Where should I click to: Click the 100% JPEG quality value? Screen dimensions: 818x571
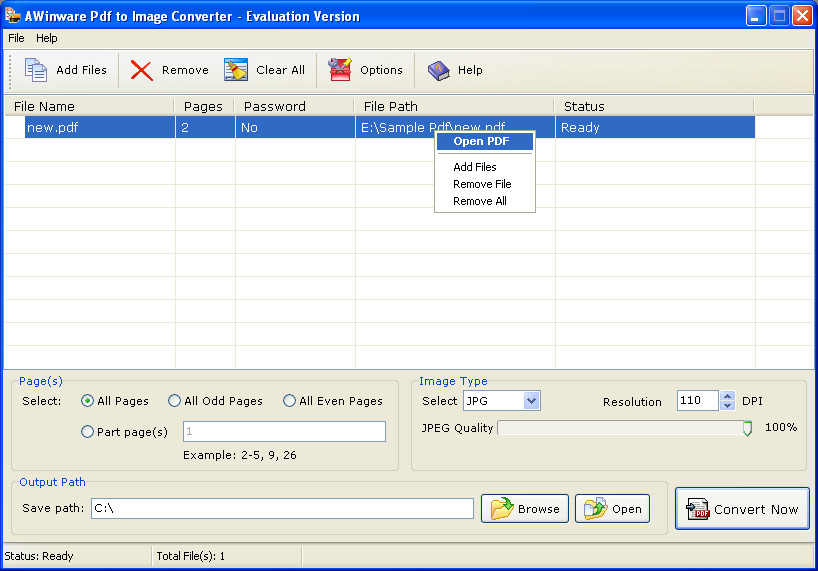(x=781, y=427)
